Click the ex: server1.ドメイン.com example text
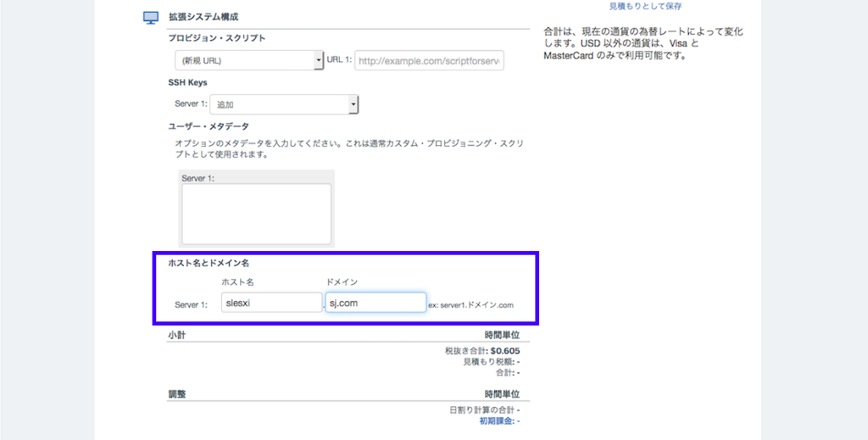The width and height of the screenshot is (868, 440). (x=471, y=305)
